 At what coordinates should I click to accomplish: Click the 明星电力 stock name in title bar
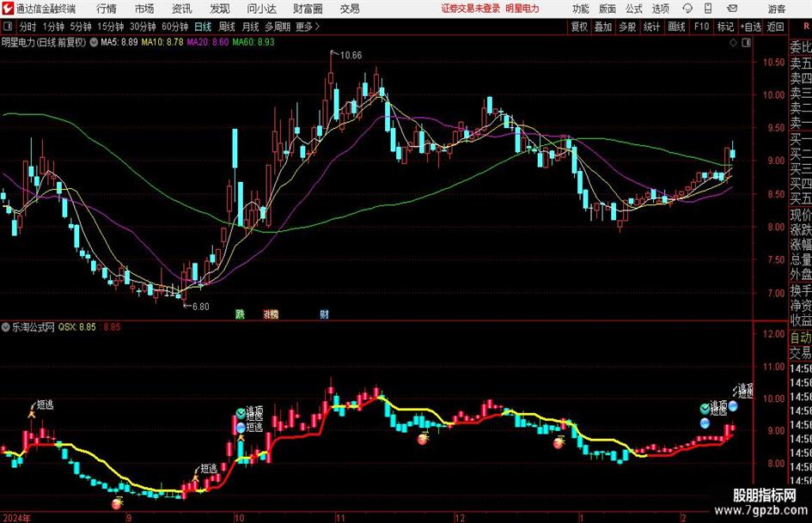522,9
